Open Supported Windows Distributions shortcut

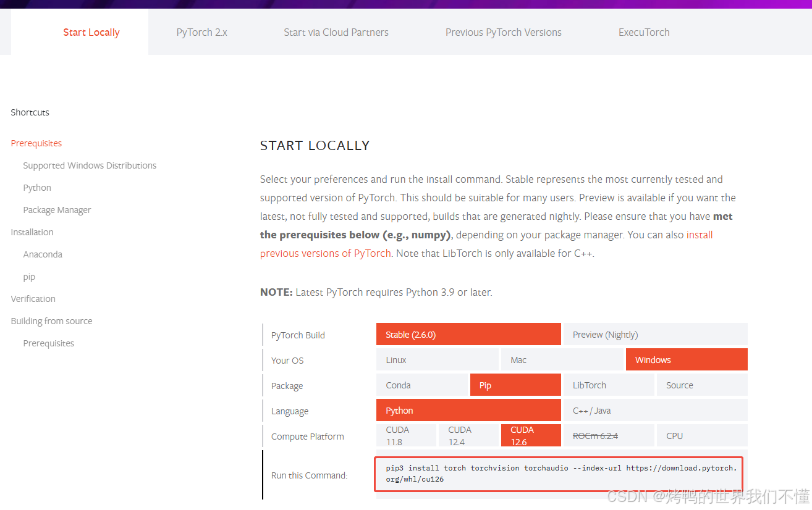click(x=90, y=165)
